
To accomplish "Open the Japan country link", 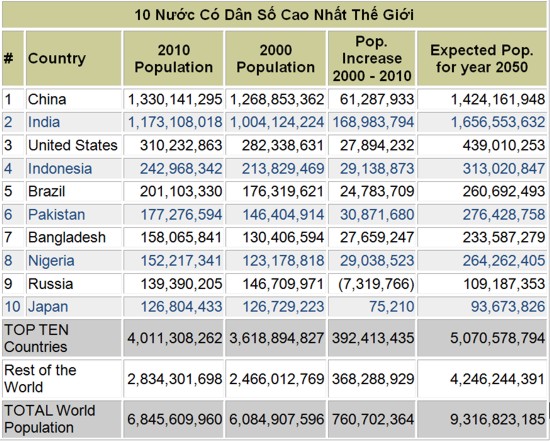I will point(48,307).
